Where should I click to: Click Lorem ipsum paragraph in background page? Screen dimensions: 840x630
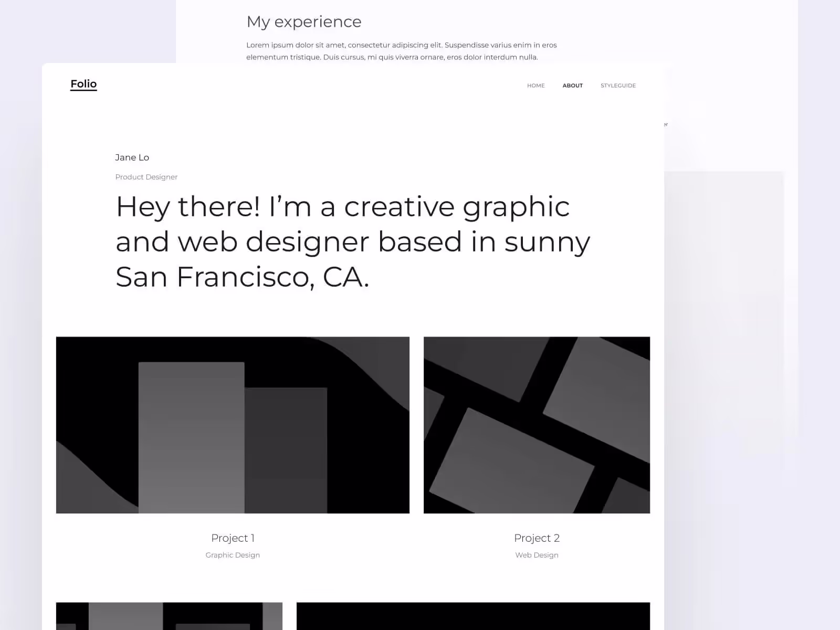[402, 51]
